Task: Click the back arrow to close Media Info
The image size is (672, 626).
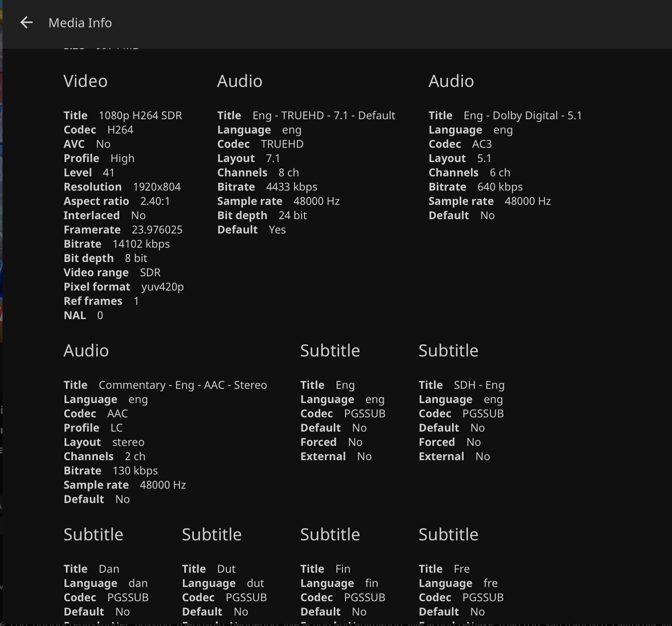Action: (x=27, y=22)
